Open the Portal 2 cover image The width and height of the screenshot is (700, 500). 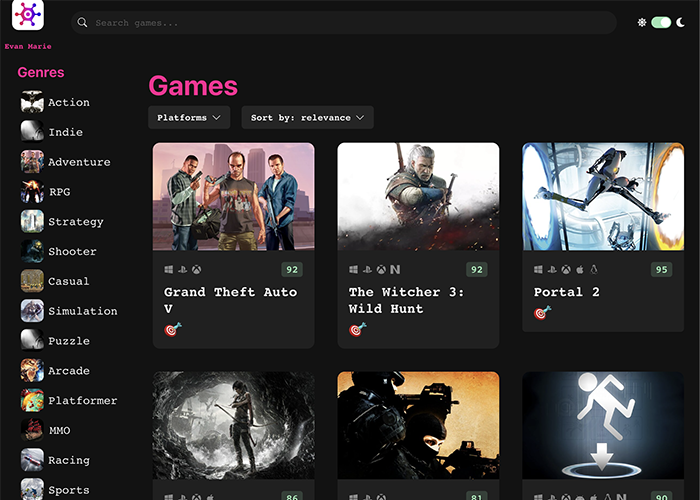[603, 196]
